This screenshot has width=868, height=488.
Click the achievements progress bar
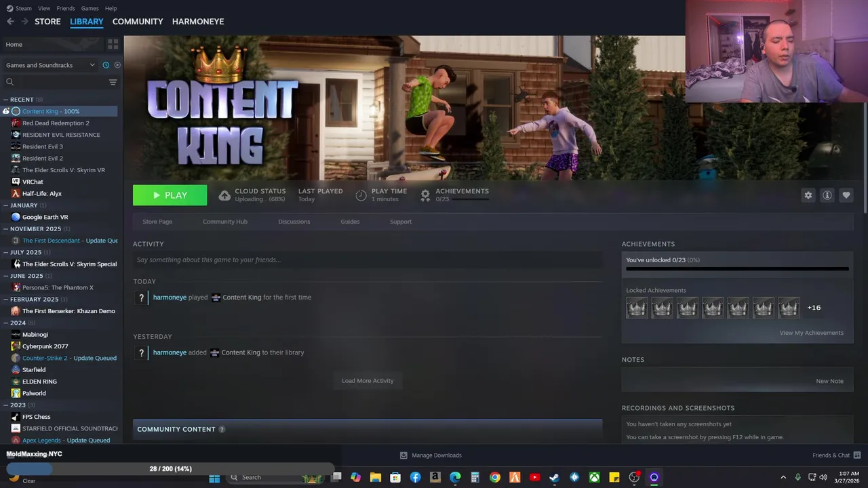point(737,269)
